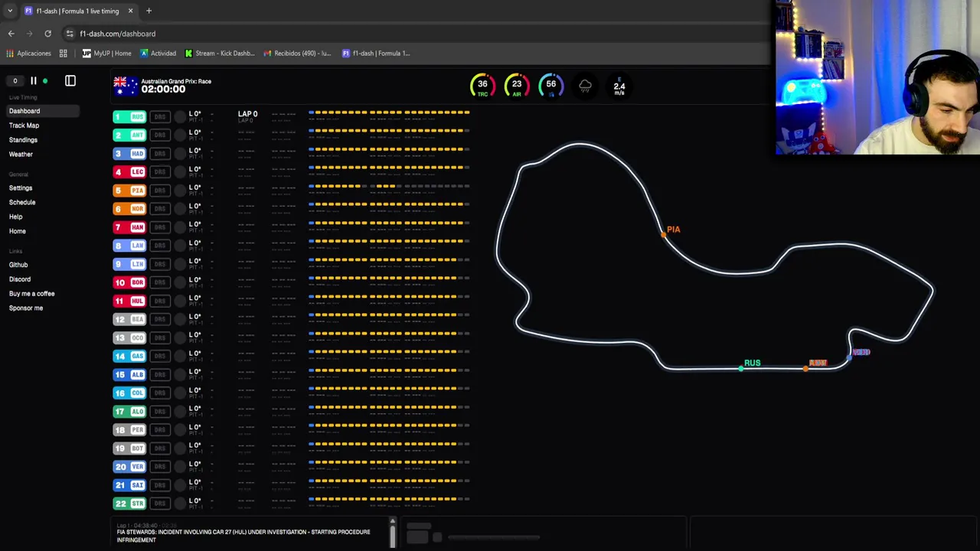This screenshot has height=551, width=980.
Task: Open the Australian flag icon
Action: (126, 86)
